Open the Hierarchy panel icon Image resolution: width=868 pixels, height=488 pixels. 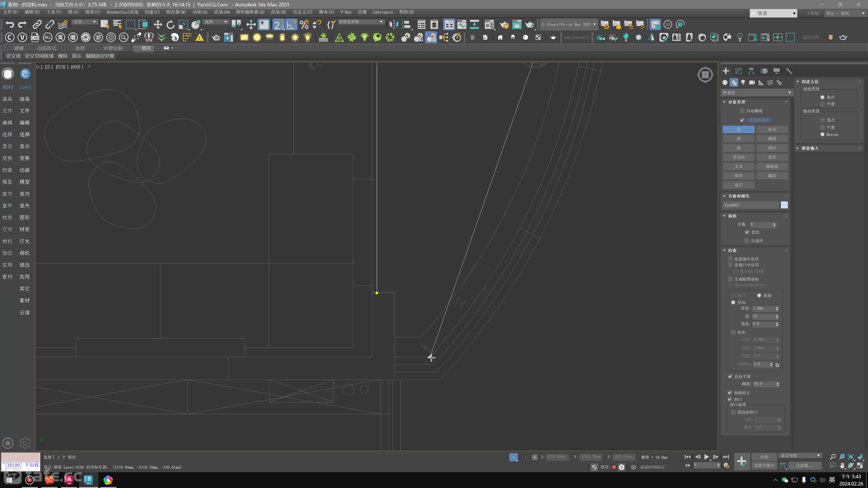751,71
